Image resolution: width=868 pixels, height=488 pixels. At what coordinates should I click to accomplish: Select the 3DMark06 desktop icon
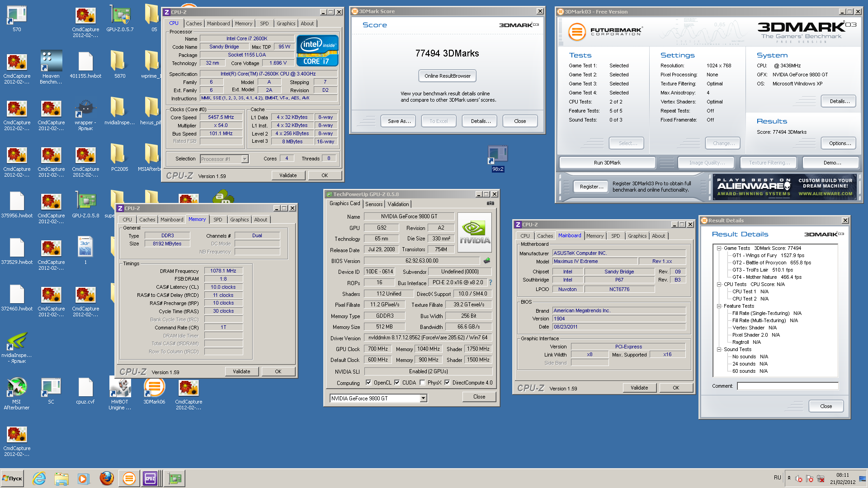(x=154, y=390)
